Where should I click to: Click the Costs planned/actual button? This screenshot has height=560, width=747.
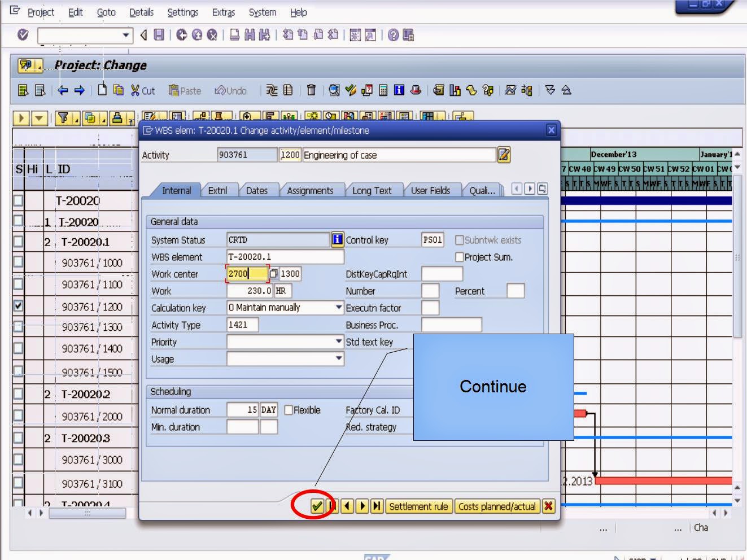pos(498,506)
